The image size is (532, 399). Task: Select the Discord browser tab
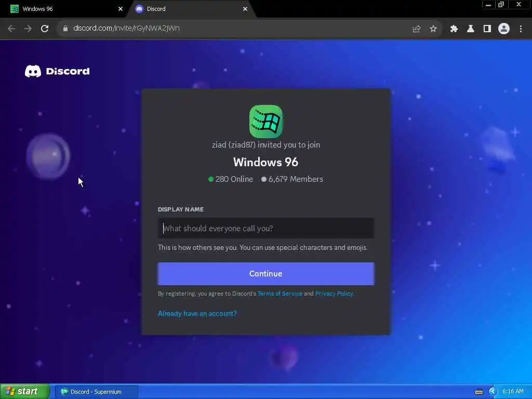(190, 9)
